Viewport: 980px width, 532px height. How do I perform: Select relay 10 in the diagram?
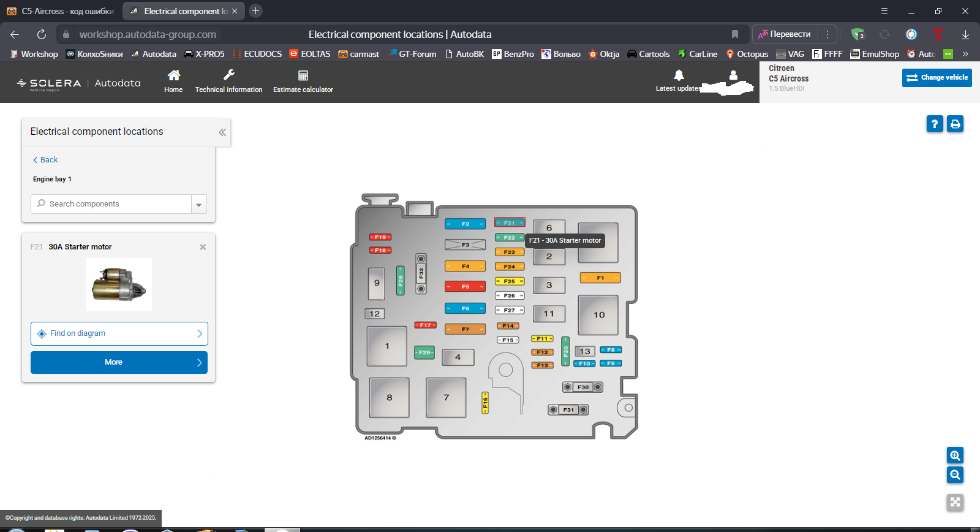click(x=598, y=315)
